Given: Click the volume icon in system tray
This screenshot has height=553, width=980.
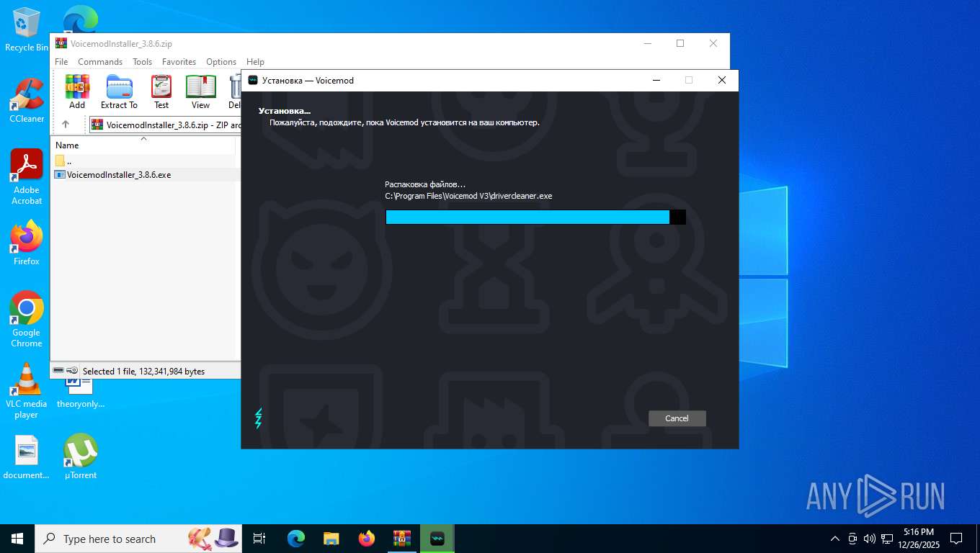Looking at the screenshot, I should pyautogui.click(x=869, y=539).
